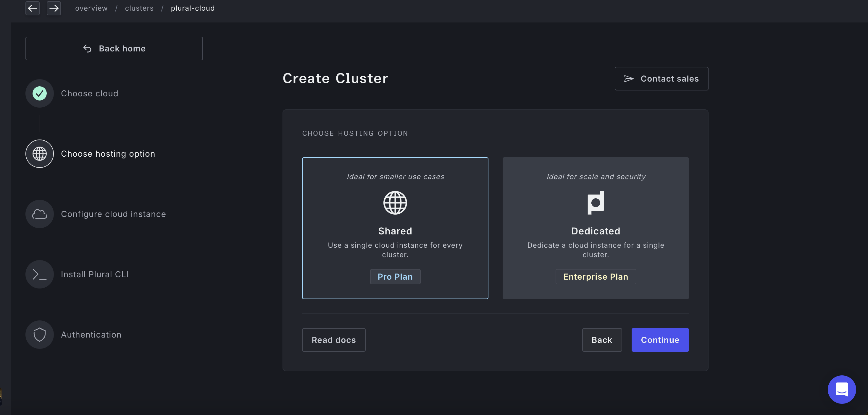Click the Contact sales button
Image resolution: width=868 pixels, height=415 pixels.
(661, 78)
